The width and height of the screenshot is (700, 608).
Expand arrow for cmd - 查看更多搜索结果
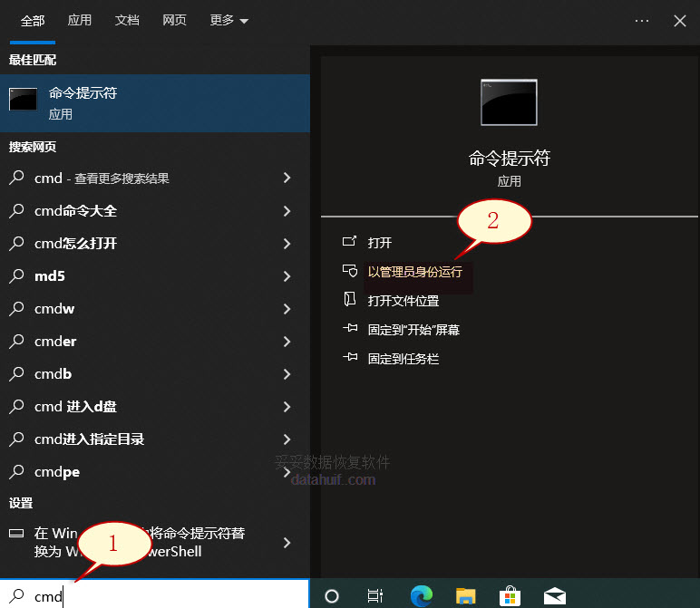287,178
